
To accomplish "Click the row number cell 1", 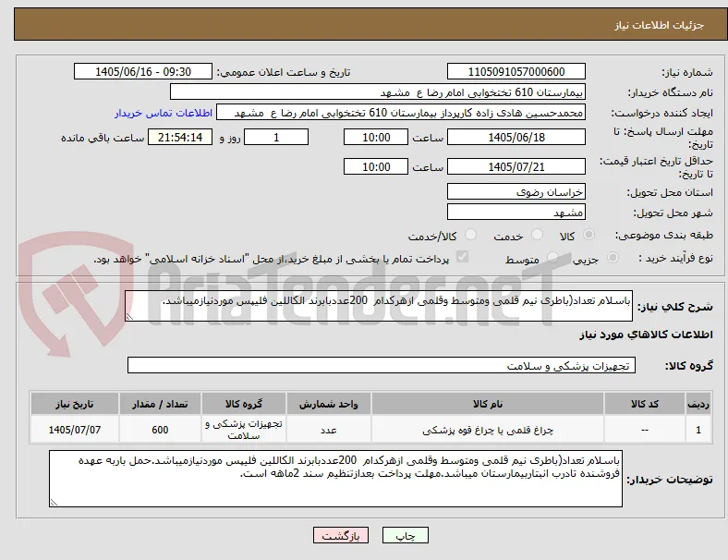I will point(698,430).
